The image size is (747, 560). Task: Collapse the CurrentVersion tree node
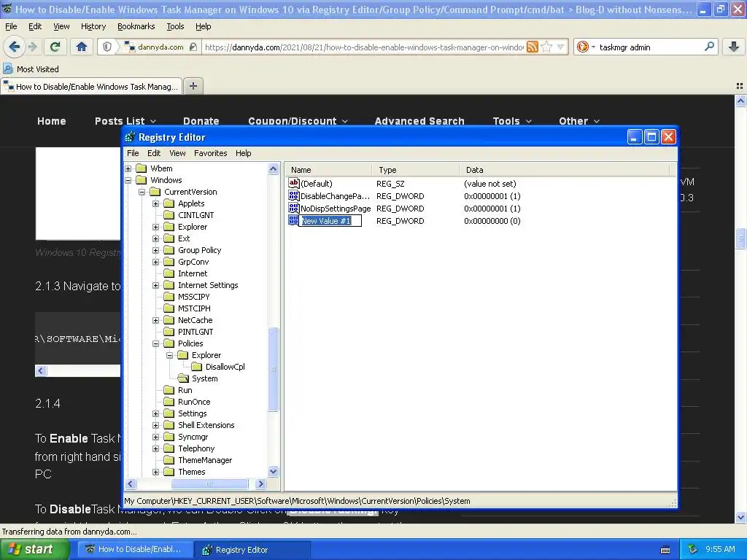pyautogui.click(x=142, y=192)
